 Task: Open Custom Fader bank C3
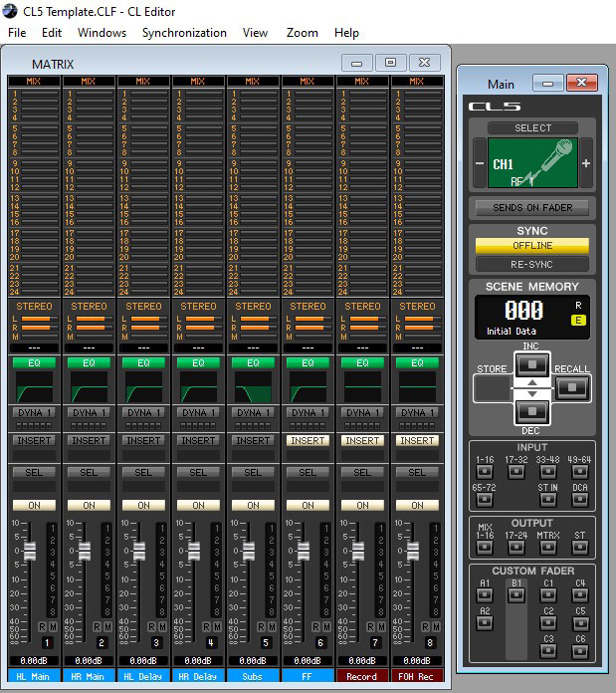(548, 651)
